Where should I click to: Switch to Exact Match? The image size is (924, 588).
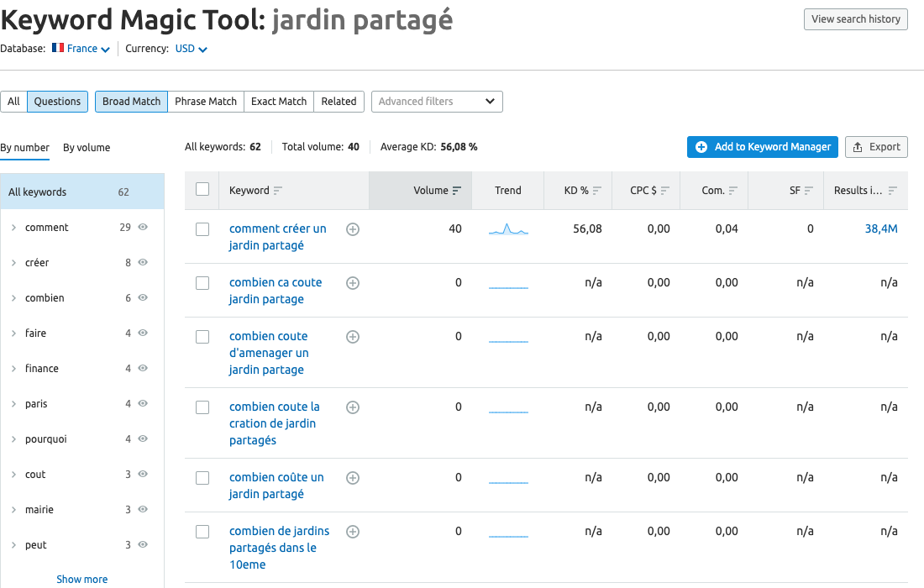point(279,102)
